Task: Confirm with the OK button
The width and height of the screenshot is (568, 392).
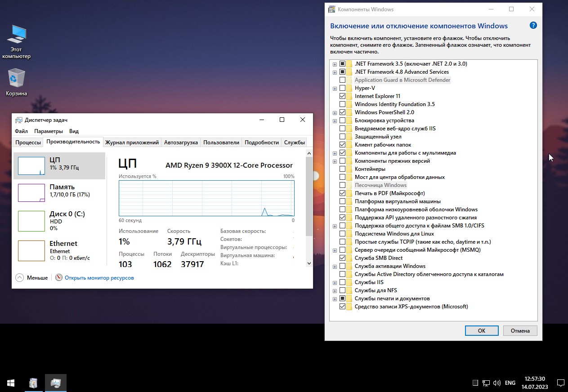Action: point(482,330)
